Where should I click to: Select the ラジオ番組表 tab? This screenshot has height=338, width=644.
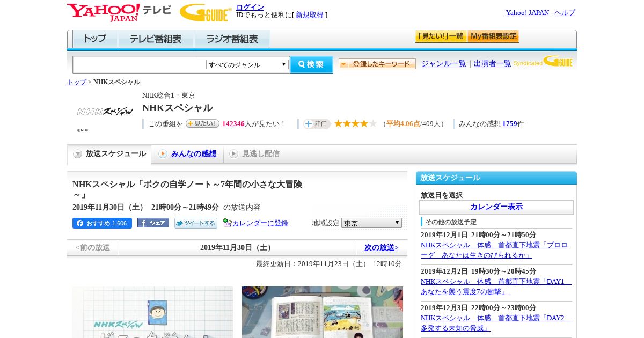[x=232, y=39]
